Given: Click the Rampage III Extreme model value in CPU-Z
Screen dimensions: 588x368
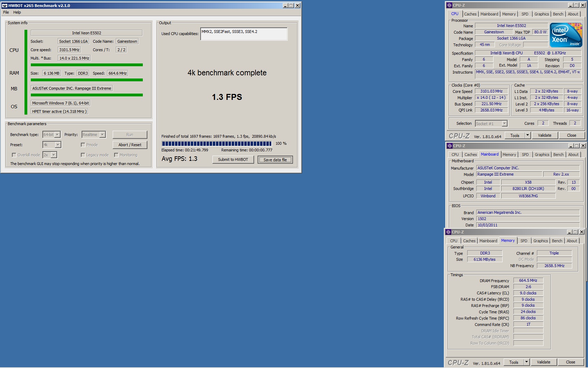Looking at the screenshot, I should point(509,174).
